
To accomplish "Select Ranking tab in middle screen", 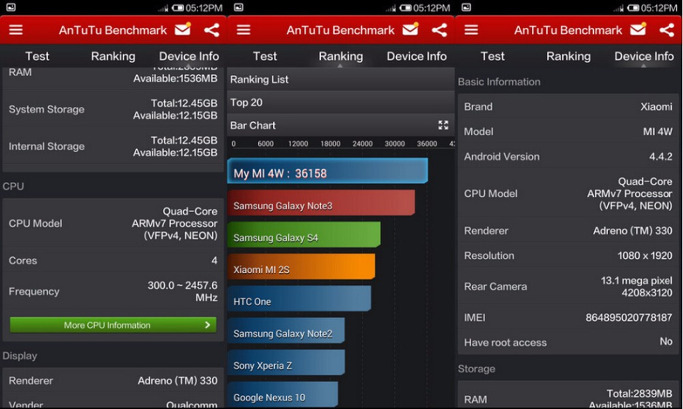I will pyautogui.click(x=341, y=56).
